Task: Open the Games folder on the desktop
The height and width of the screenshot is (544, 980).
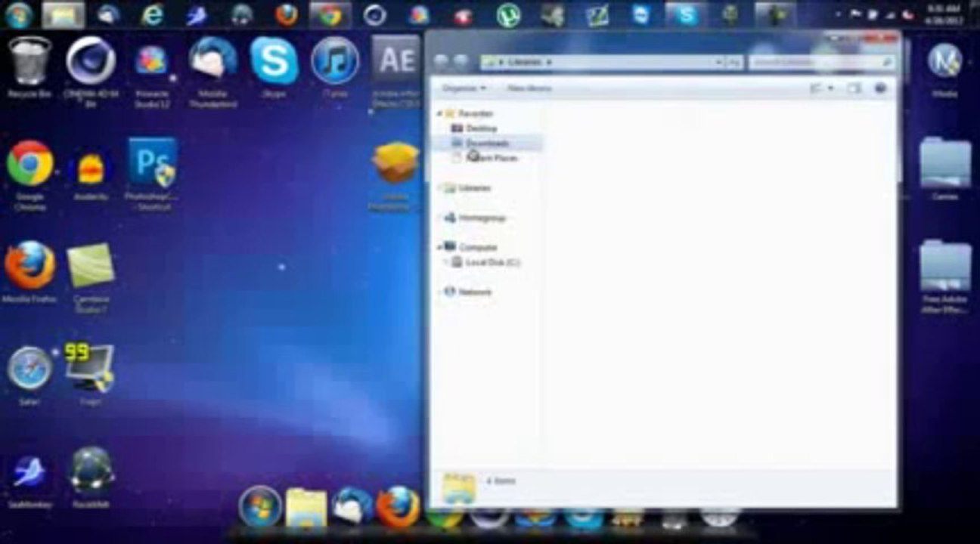Action: [x=945, y=168]
